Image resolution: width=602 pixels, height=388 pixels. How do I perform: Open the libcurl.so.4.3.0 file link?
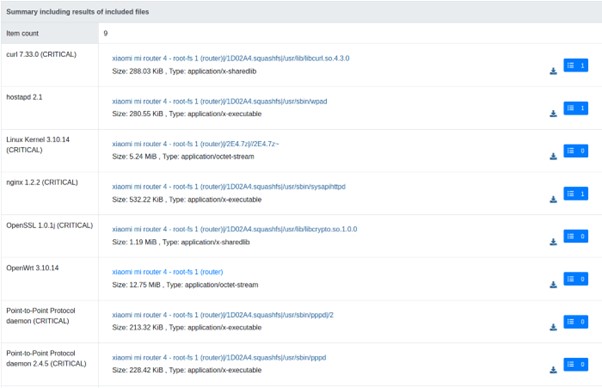coord(231,58)
